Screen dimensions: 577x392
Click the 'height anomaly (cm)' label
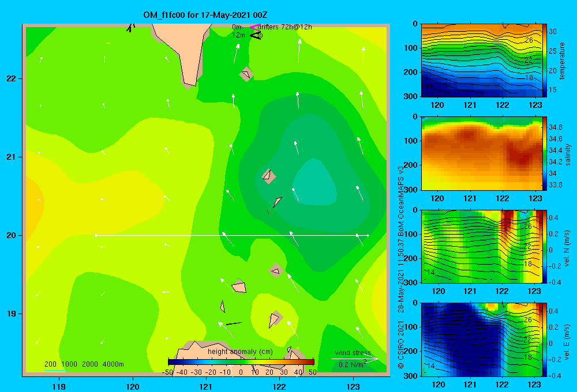240,352
